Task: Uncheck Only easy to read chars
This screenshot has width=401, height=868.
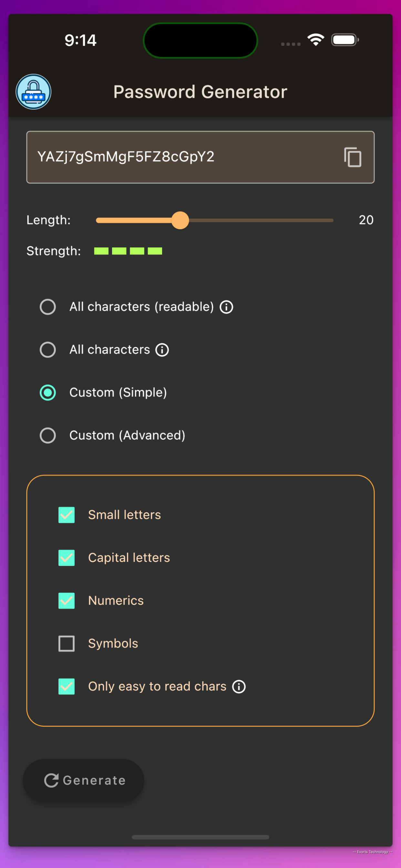Action: point(67,687)
